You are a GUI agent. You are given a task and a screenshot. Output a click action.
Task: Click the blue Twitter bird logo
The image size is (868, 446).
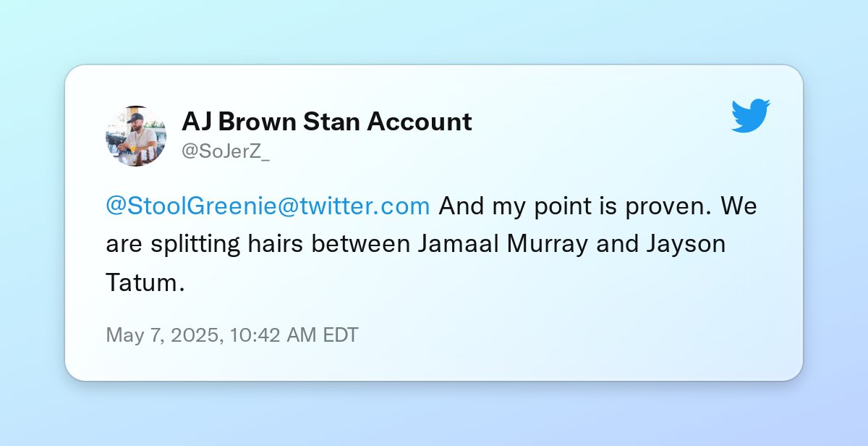click(x=751, y=116)
